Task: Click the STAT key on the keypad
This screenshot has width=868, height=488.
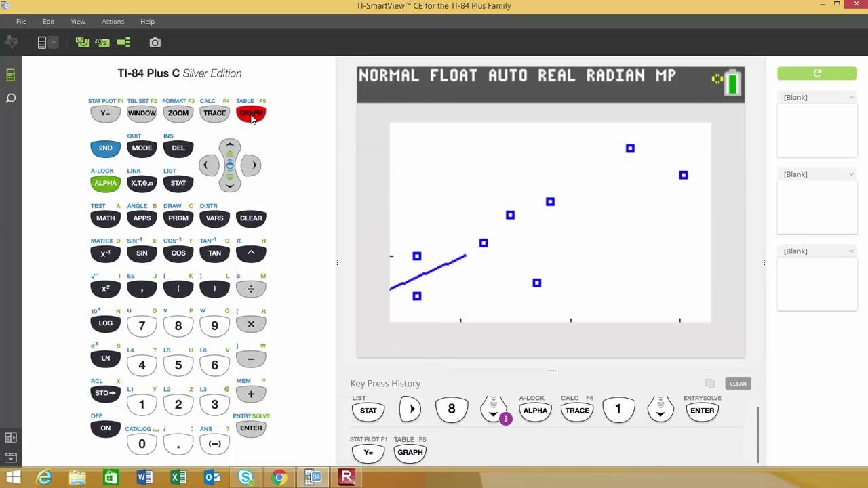Action: [178, 183]
